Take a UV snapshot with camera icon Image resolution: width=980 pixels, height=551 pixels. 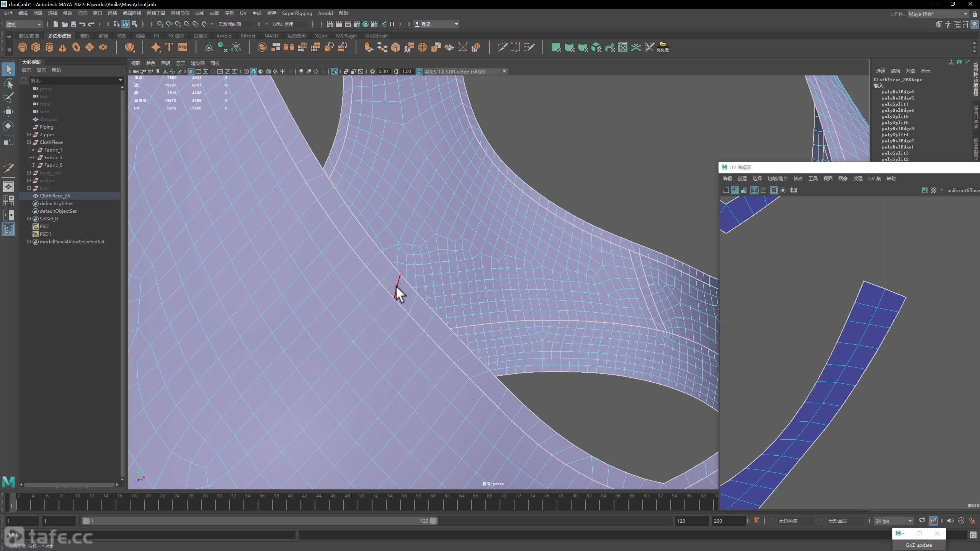click(794, 190)
